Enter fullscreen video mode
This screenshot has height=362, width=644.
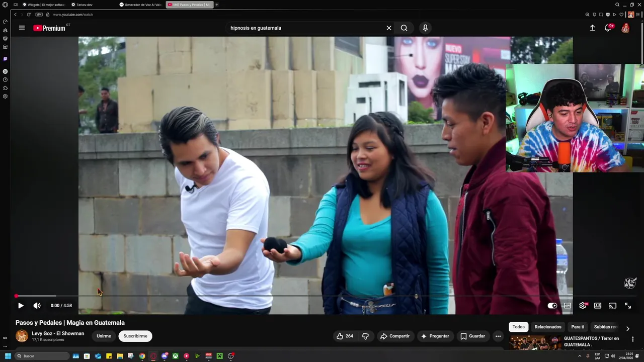[628, 305]
